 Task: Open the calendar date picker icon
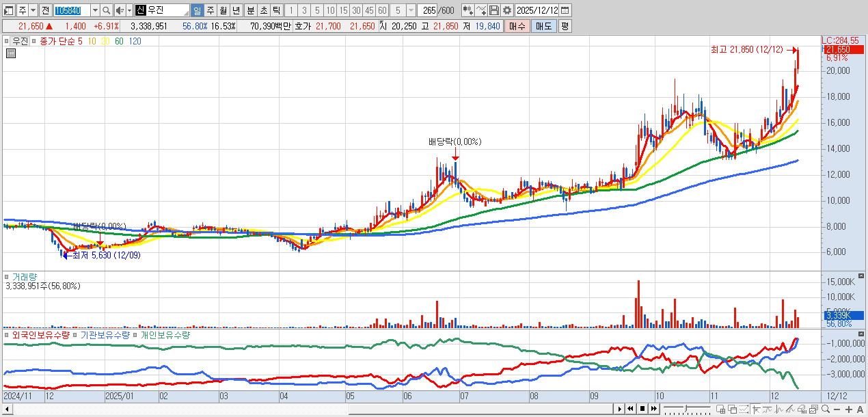(565, 10)
